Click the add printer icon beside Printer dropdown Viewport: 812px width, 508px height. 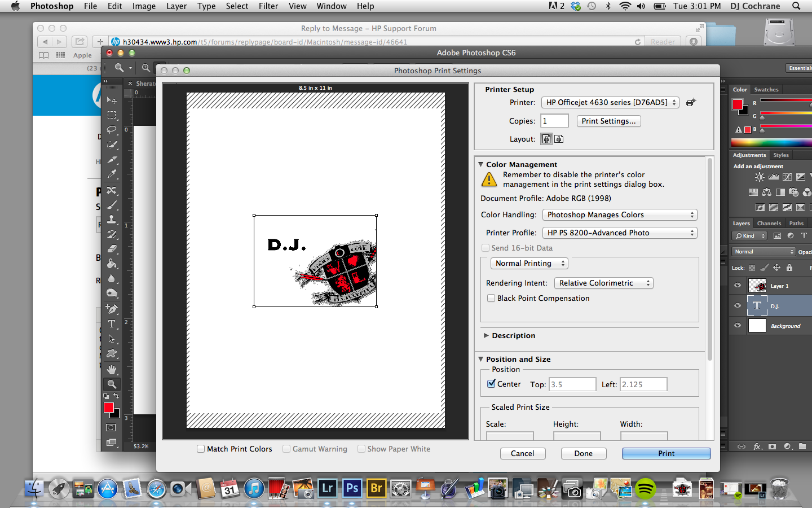(691, 102)
